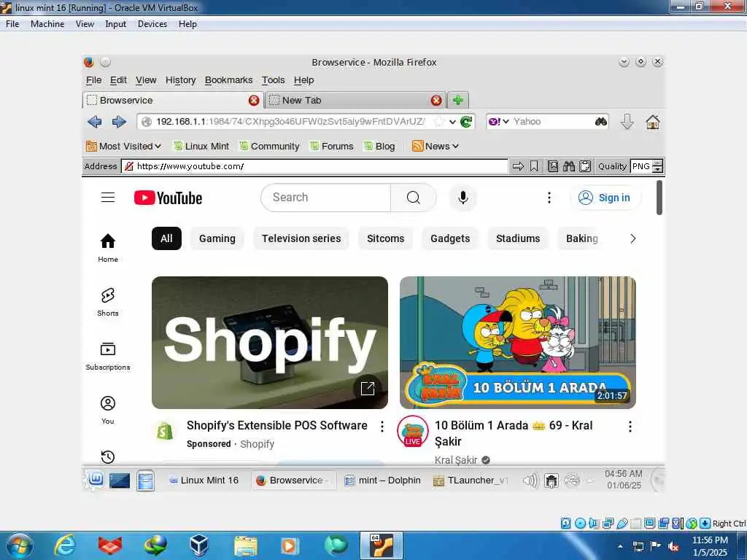The image size is (747, 560).
Task: Open options menu for Kral Şakir video
Action: [630, 427]
